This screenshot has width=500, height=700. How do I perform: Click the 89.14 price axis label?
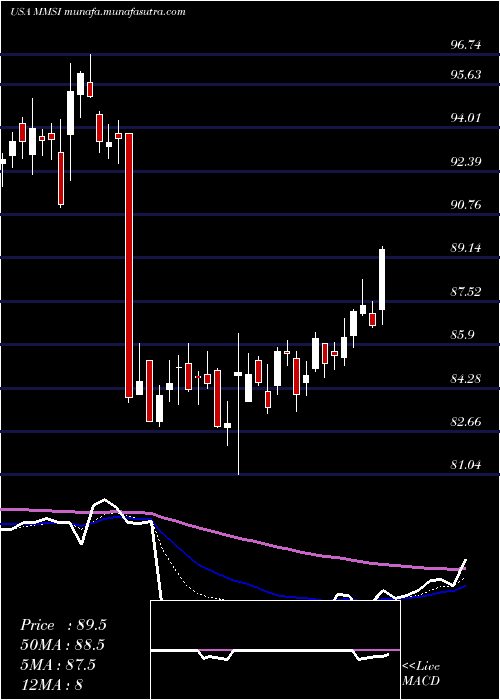click(466, 248)
